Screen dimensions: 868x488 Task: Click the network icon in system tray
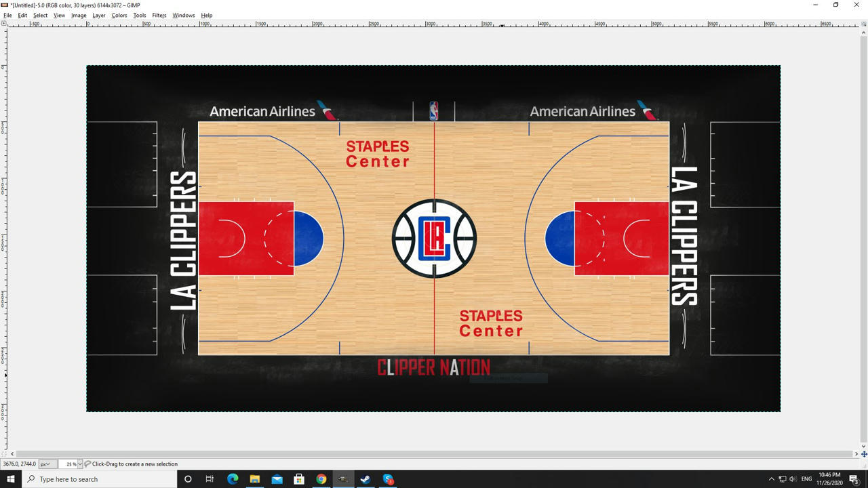(782, 479)
